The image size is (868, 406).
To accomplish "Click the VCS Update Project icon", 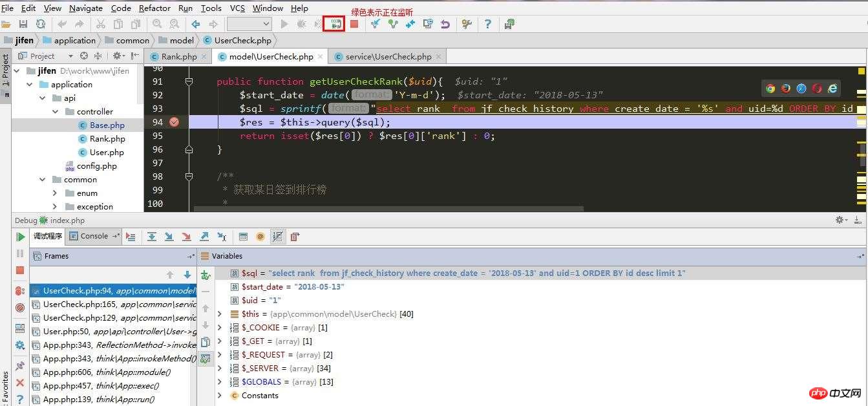I will (376, 24).
